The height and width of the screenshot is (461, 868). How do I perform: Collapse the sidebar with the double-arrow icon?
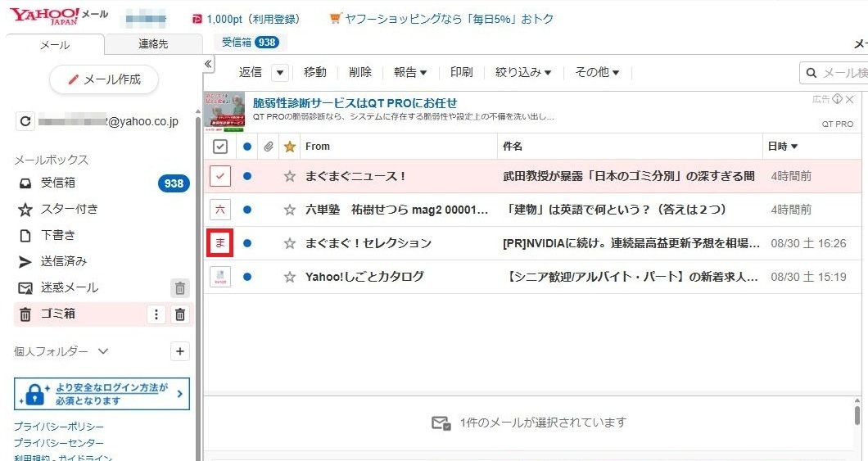pos(208,64)
